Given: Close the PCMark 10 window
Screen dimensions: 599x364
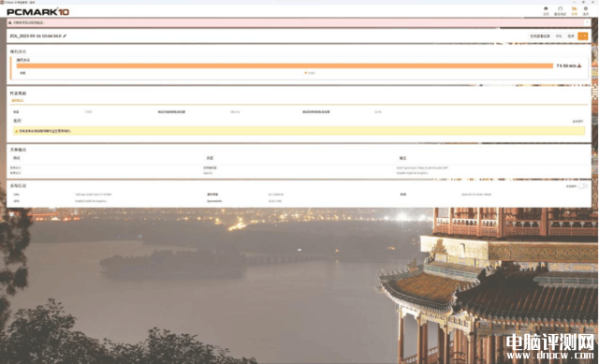Looking at the screenshot, I should (593, 2).
